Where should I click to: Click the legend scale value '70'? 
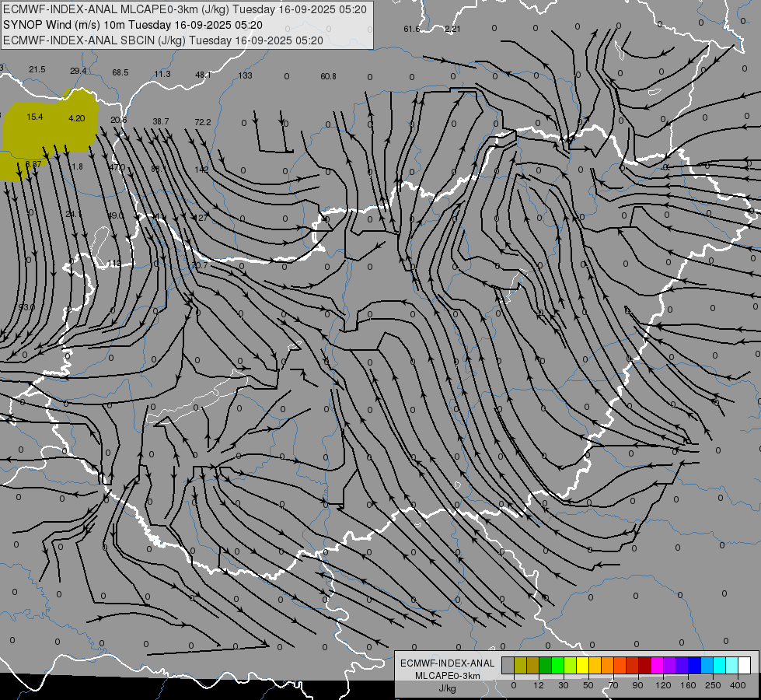[613, 685]
